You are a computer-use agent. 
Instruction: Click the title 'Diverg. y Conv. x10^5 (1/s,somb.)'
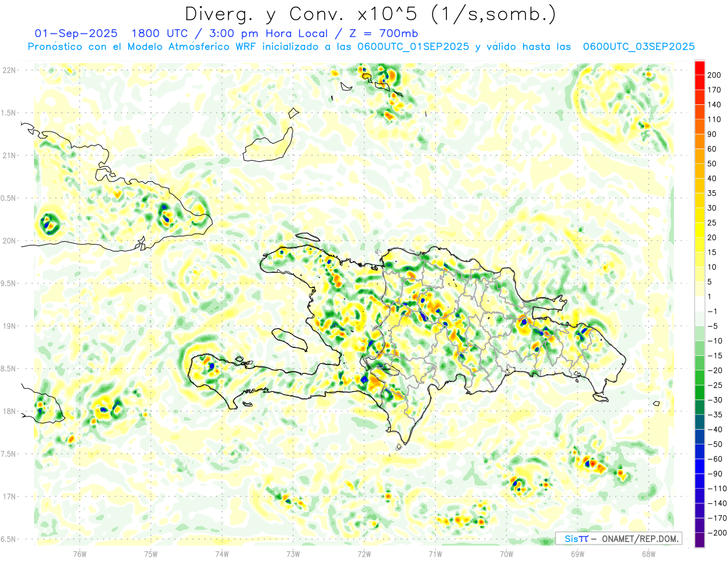(370, 13)
